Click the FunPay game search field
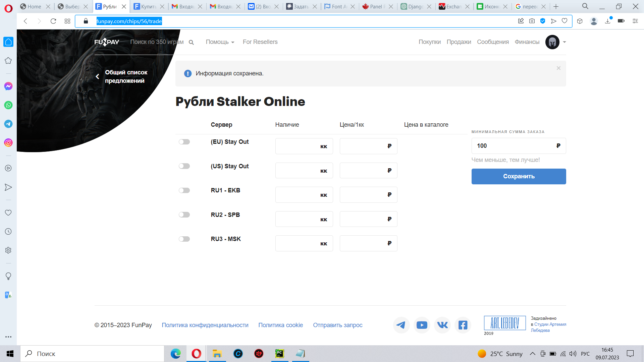644x362 pixels. click(157, 42)
